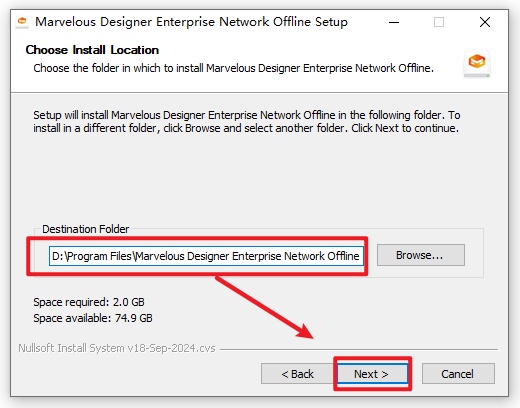Click the installer icon in the title bar
This screenshot has height=408, width=520.
pos(22,22)
